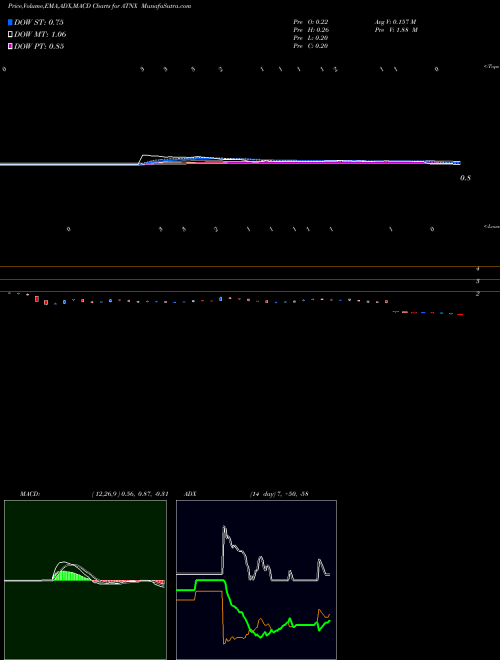Click the chart title for ATNX MunafaSutra.com

pos(99,6)
